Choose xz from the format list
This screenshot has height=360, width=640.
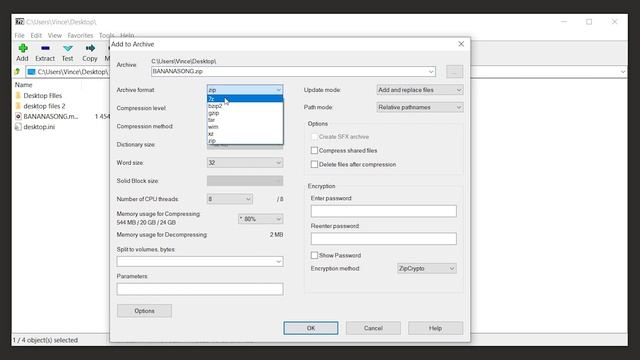pos(245,133)
